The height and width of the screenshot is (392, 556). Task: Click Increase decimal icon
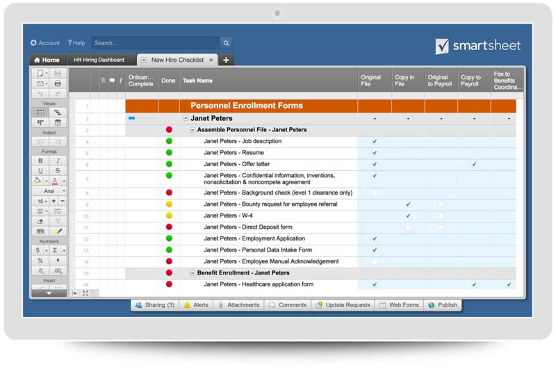point(58,270)
